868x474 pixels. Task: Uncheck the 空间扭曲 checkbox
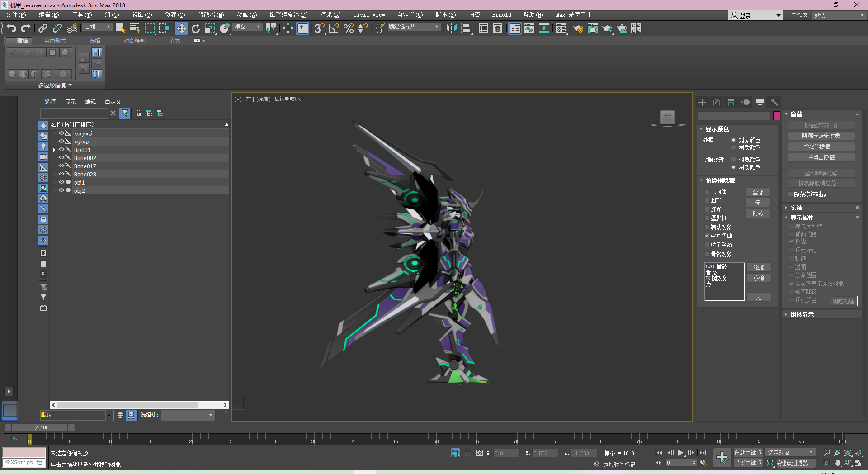click(707, 236)
